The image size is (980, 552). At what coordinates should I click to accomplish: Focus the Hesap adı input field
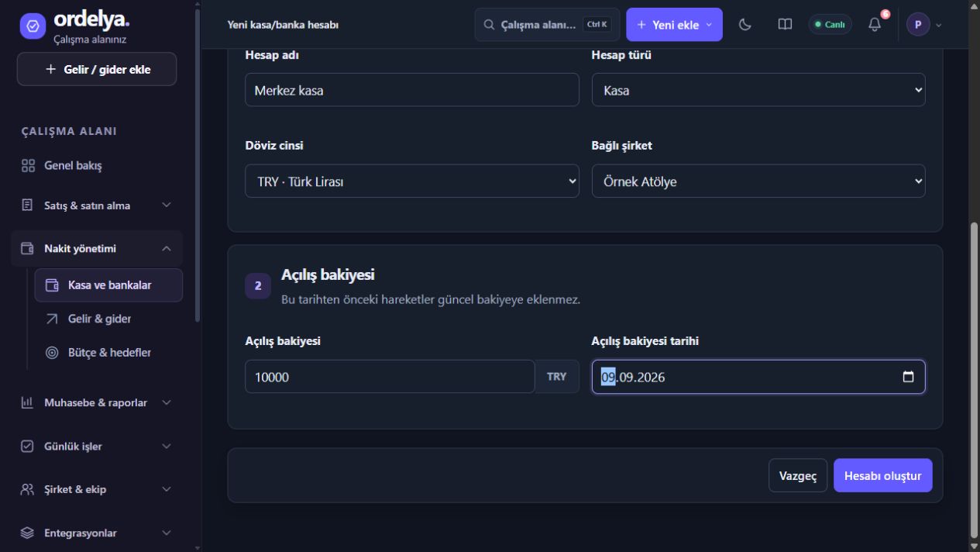click(412, 90)
